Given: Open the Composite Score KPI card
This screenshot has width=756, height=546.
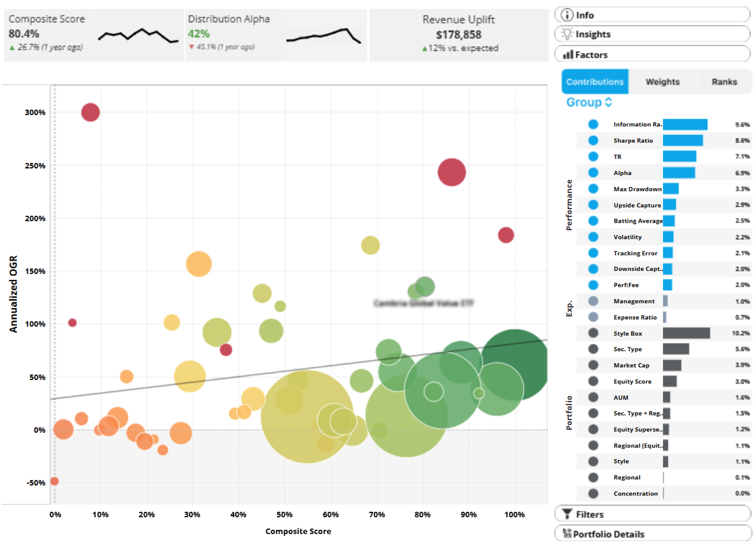Looking at the screenshot, I should tap(94, 35).
